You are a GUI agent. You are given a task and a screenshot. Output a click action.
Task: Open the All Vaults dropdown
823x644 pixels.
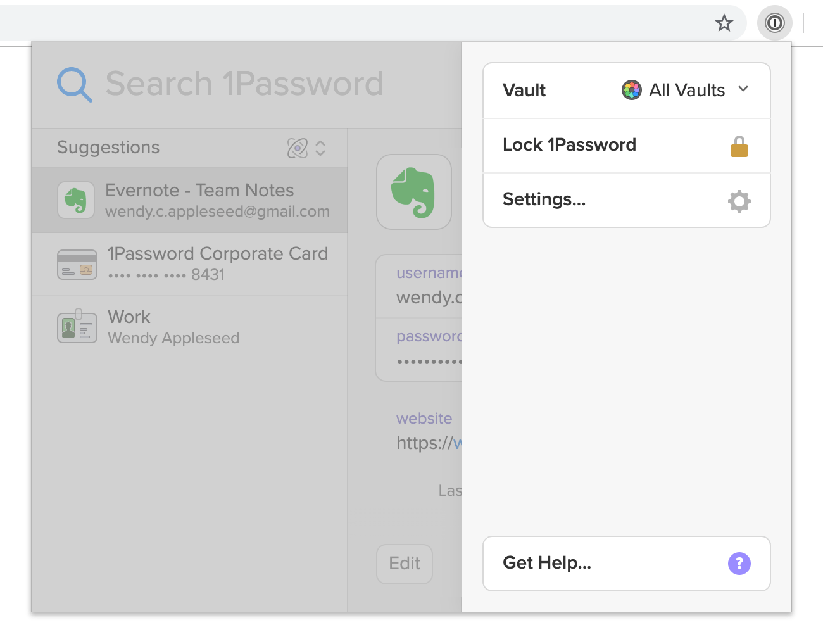(686, 90)
